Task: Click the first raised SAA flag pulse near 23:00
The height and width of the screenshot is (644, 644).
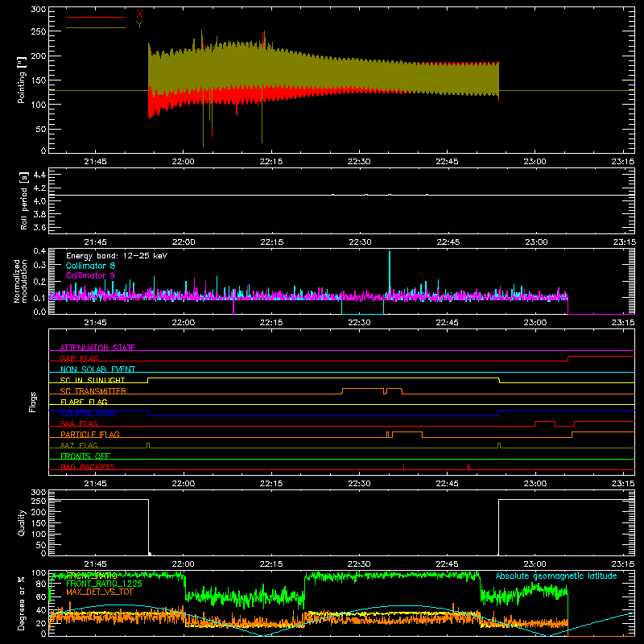Action: point(545,421)
